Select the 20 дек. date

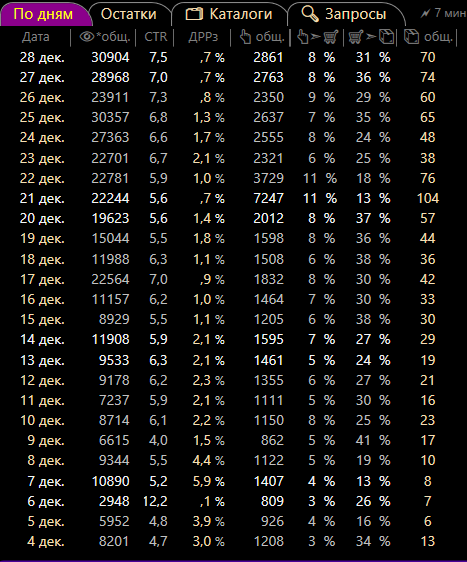tap(42, 219)
